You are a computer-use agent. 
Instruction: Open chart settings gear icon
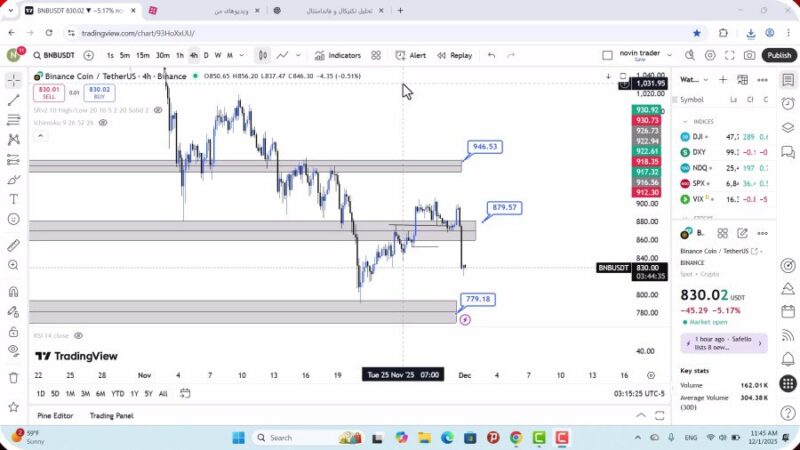tap(710, 56)
